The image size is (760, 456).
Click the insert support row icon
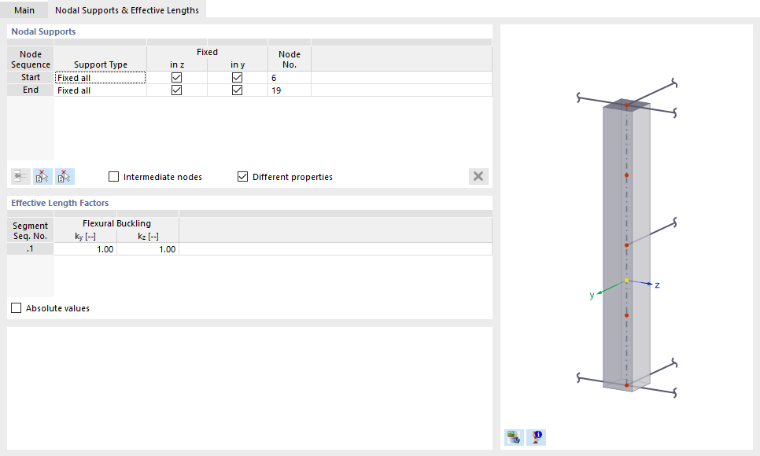pyautogui.click(x=20, y=176)
